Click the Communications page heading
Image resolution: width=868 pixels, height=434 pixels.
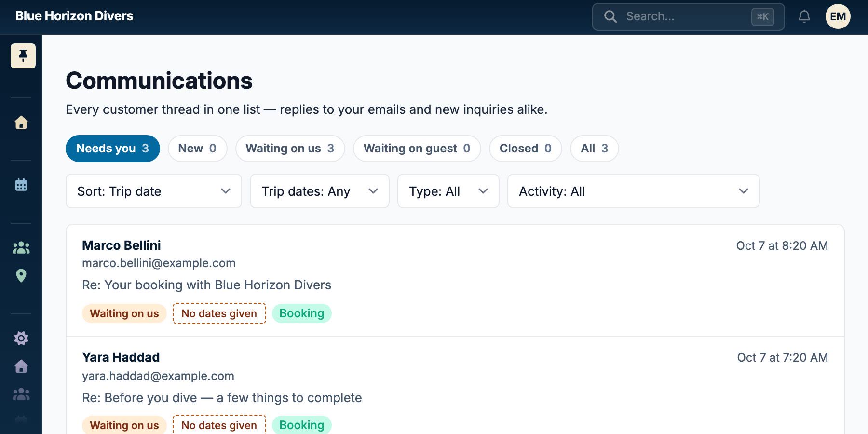click(x=159, y=81)
